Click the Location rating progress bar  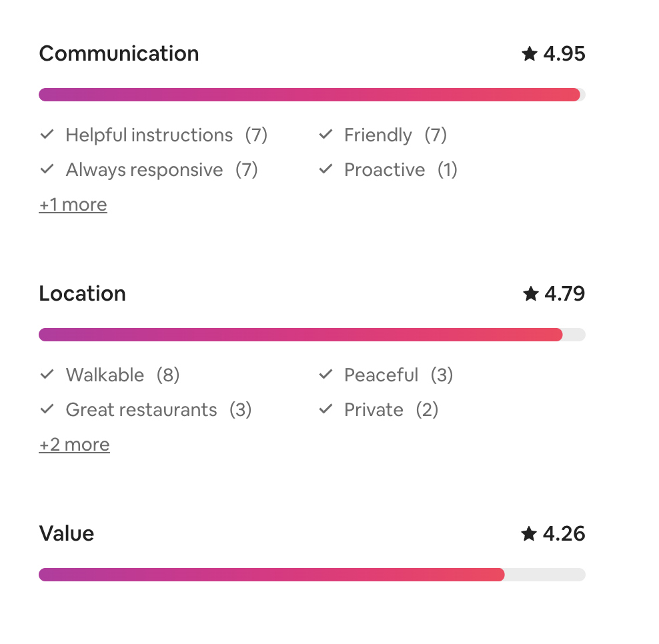coord(311,335)
